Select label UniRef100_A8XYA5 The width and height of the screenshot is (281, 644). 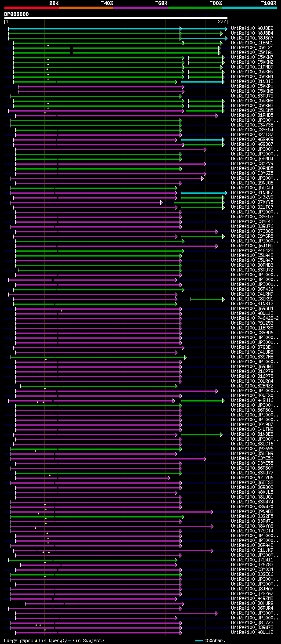(x=252, y=526)
